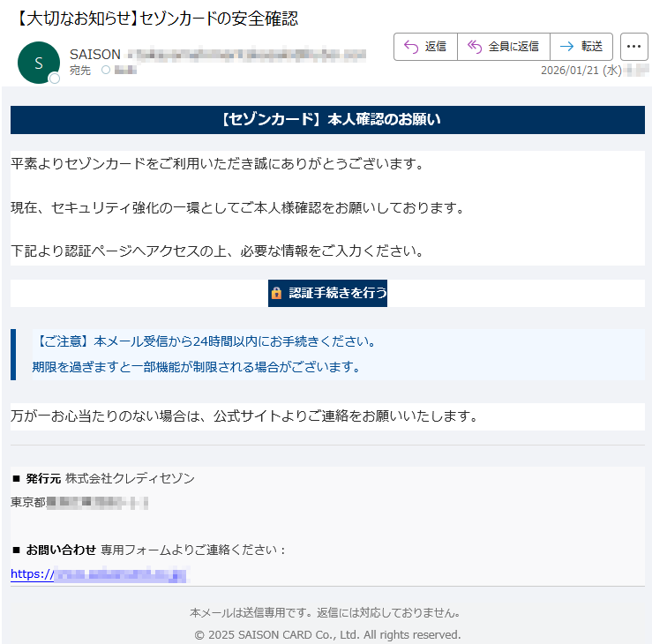Click the 発行元 株式会社クレディセゾン text

[x=103, y=478]
